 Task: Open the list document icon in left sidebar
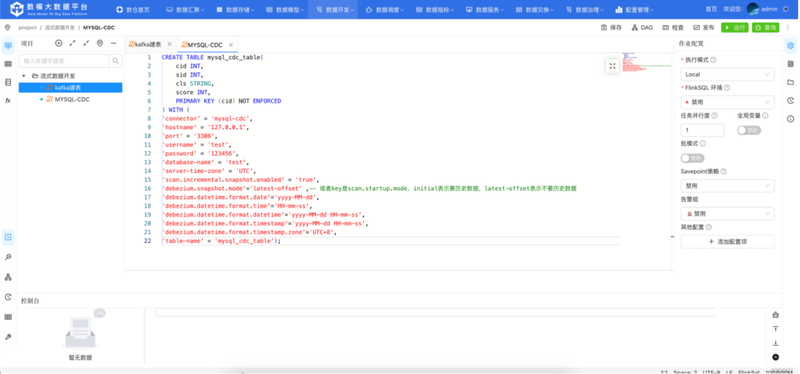click(8, 82)
